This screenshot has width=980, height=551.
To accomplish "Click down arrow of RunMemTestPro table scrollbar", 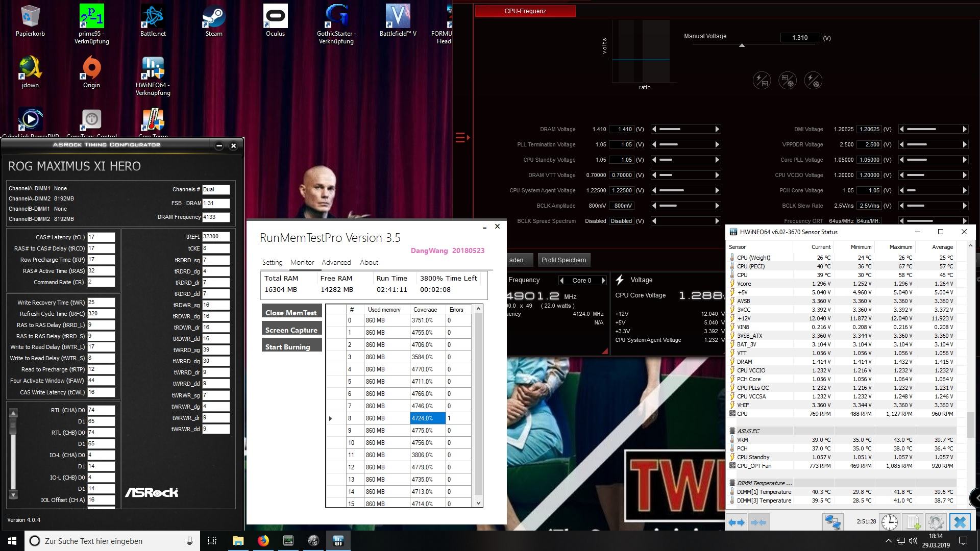I will point(478,503).
